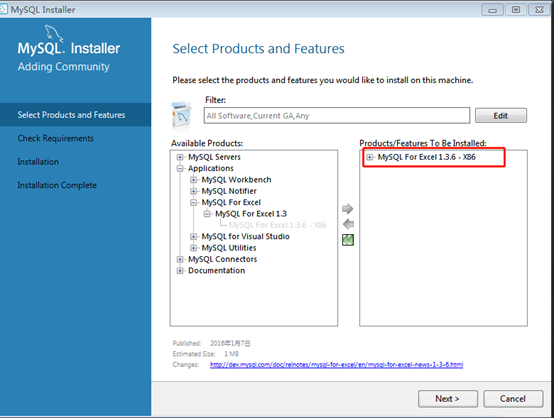554x418 pixels.
Task: Minimize the MySQL Installer window
Action: click(x=492, y=10)
